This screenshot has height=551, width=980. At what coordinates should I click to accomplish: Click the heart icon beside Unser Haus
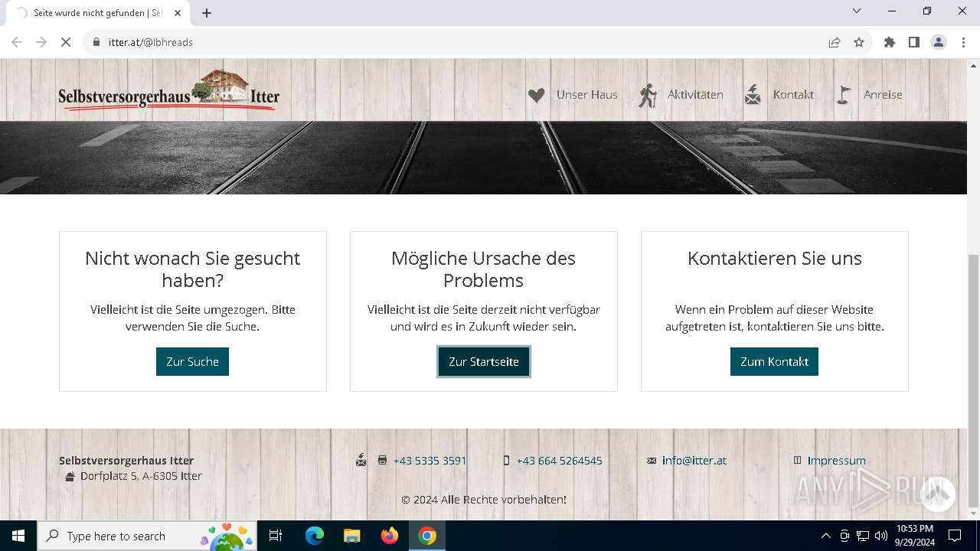coord(536,95)
